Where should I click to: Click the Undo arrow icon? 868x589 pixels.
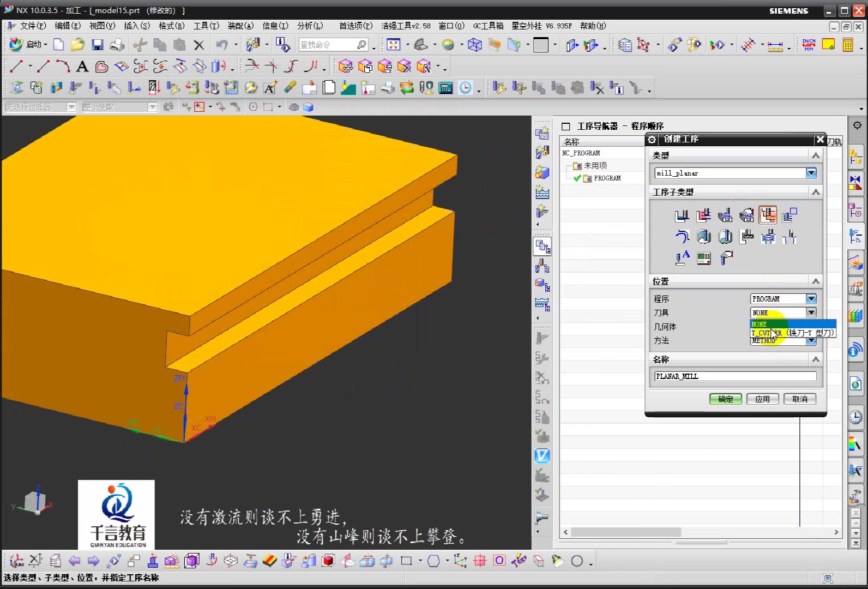[221, 45]
